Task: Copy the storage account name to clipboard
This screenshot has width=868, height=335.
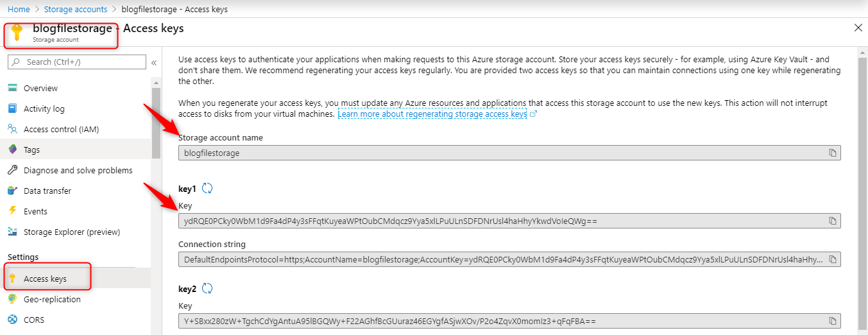Action: coord(832,153)
